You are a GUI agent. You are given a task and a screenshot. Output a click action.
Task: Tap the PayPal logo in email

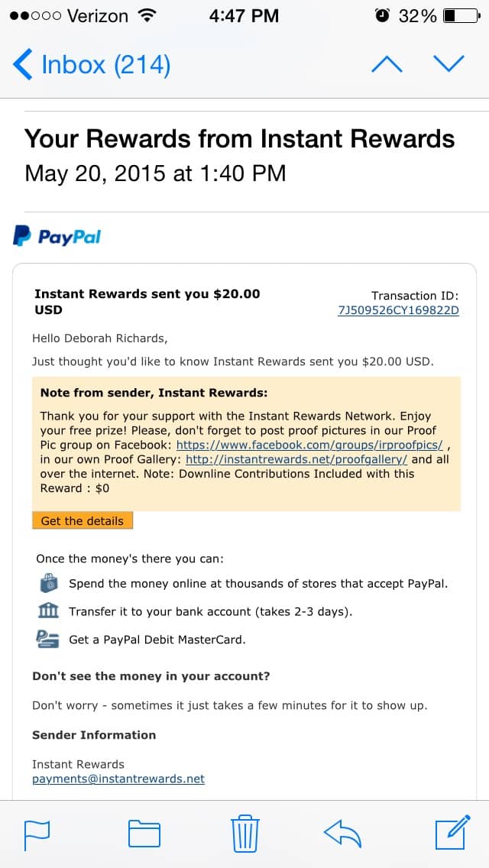pyautogui.click(x=57, y=236)
